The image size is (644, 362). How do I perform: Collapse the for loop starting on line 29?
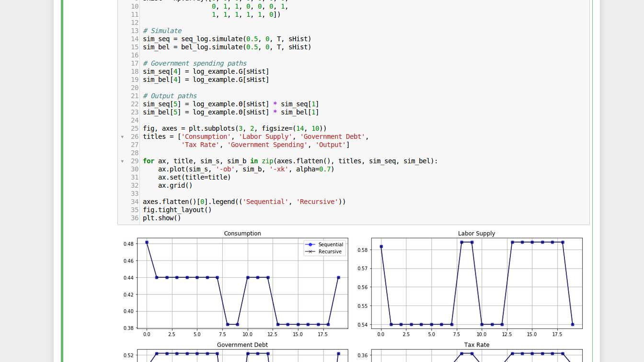pos(123,161)
